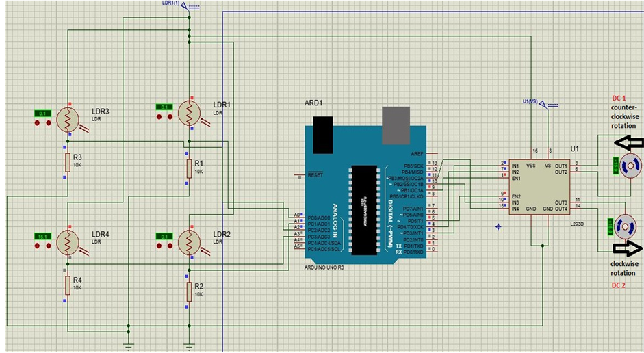Click the U1(VS) voltage probe marker

543,104
